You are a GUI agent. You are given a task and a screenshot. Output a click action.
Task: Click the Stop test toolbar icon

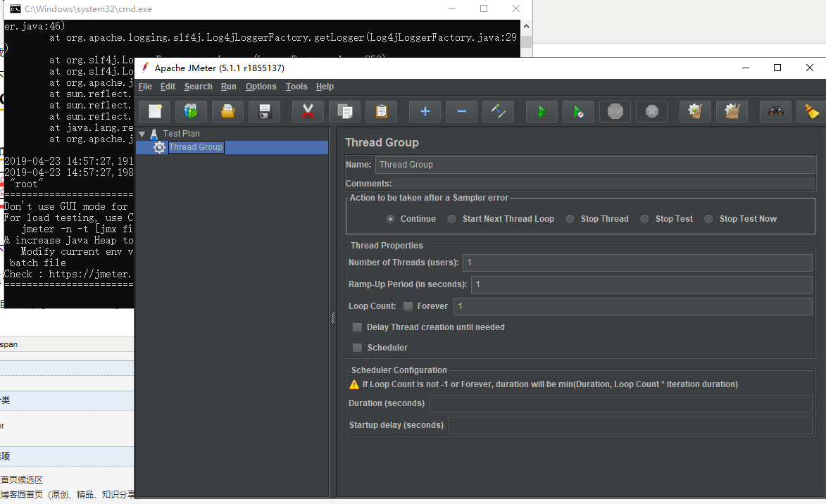coord(615,112)
